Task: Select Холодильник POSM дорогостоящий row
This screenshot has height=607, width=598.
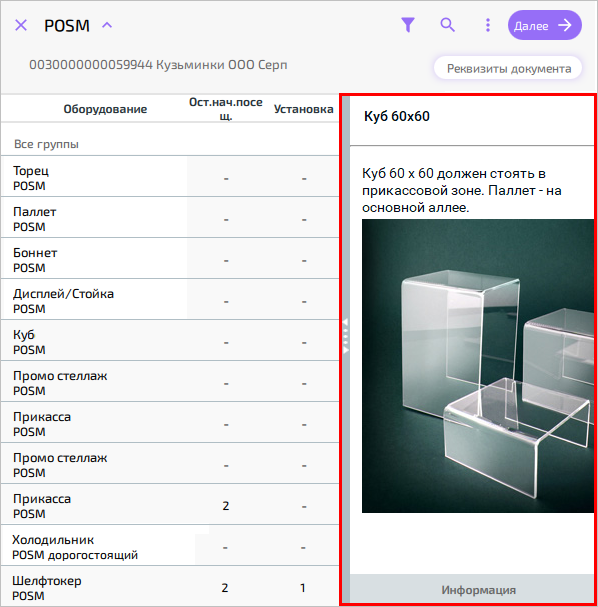Action: 170,547
